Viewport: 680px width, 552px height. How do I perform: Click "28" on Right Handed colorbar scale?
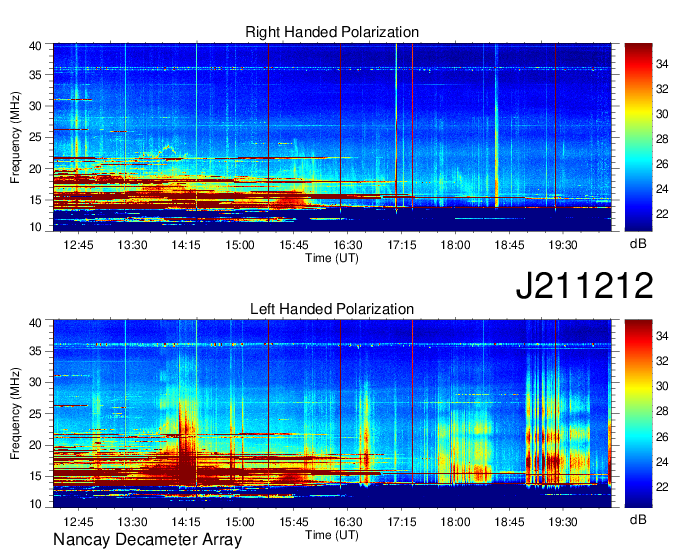pos(662,139)
